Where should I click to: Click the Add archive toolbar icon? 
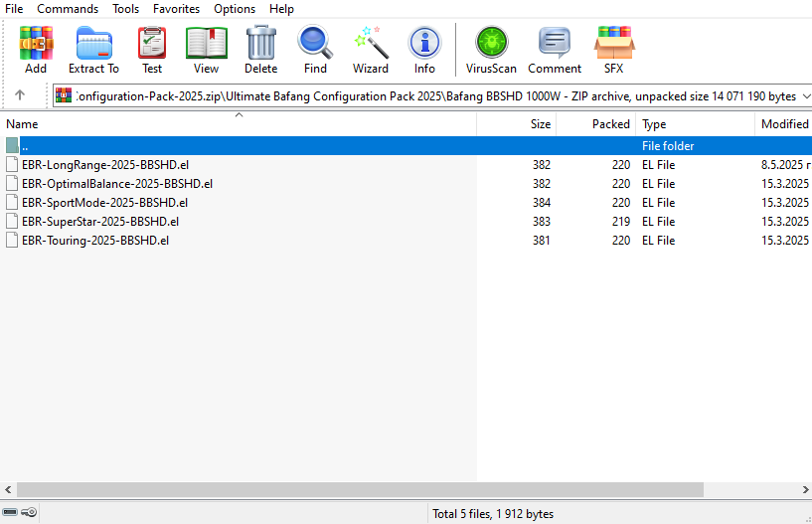click(x=36, y=43)
